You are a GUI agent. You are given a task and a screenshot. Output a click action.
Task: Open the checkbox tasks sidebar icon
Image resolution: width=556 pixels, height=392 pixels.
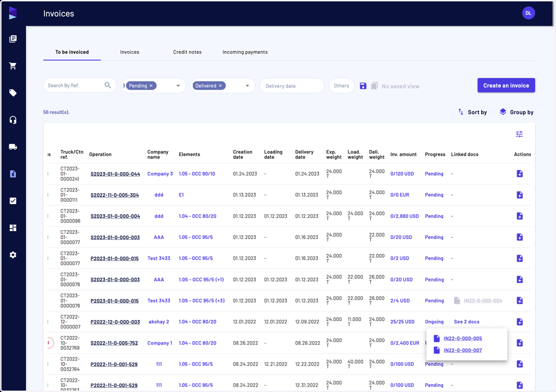[x=13, y=201]
